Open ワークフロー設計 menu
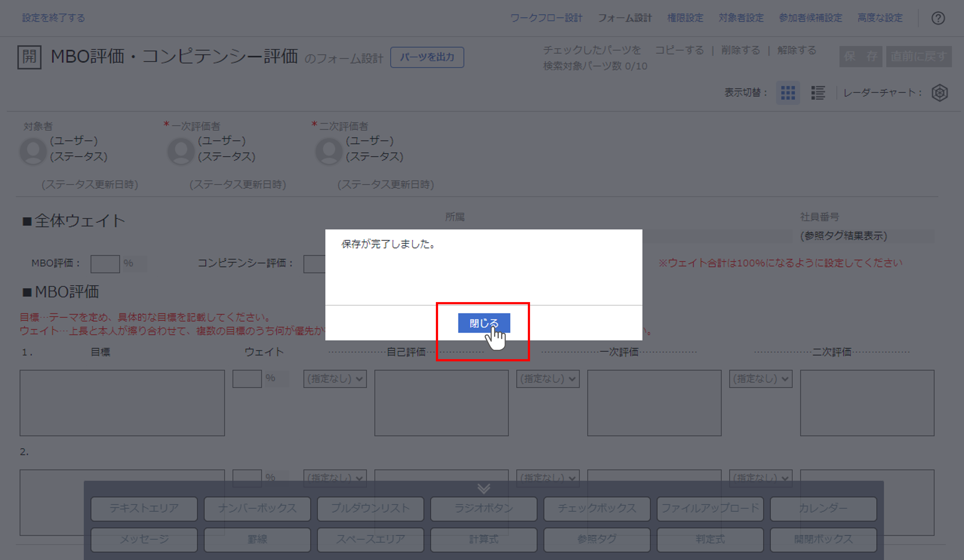Image resolution: width=964 pixels, height=560 pixels. (x=546, y=18)
